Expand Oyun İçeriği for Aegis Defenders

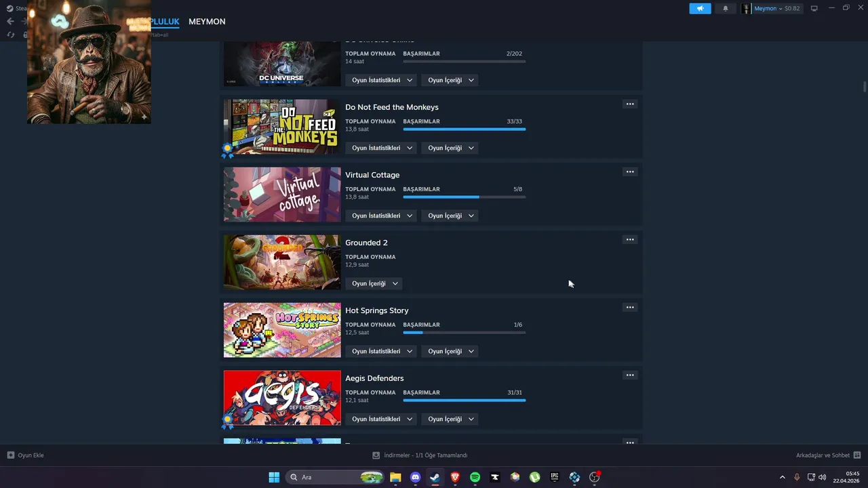point(450,419)
